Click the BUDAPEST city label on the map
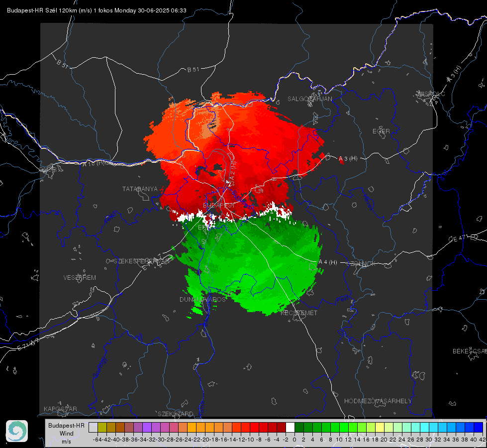The width and height of the screenshot is (487, 448). coord(218,206)
